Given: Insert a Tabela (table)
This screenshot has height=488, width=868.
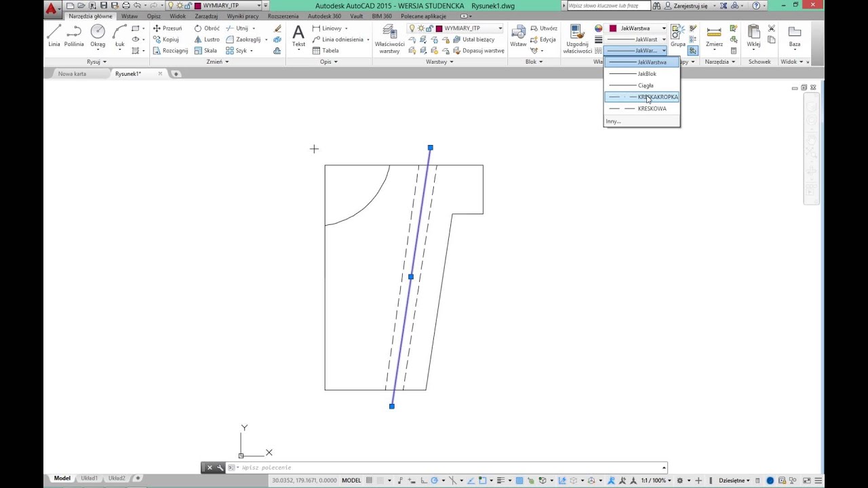Looking at the screenshot, I should point(325,50).
